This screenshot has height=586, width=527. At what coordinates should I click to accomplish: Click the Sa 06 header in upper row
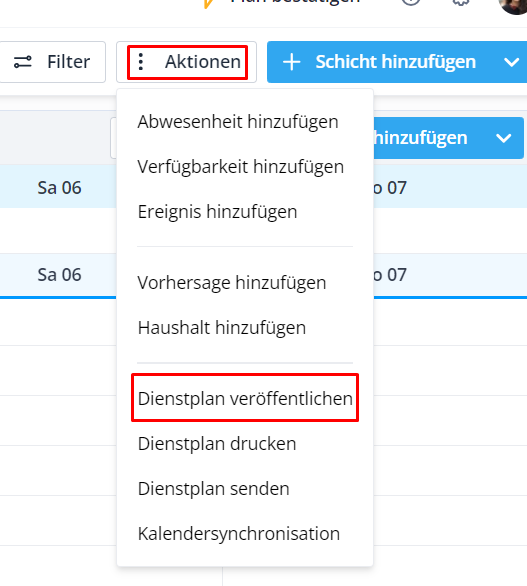tap(59, 188)
